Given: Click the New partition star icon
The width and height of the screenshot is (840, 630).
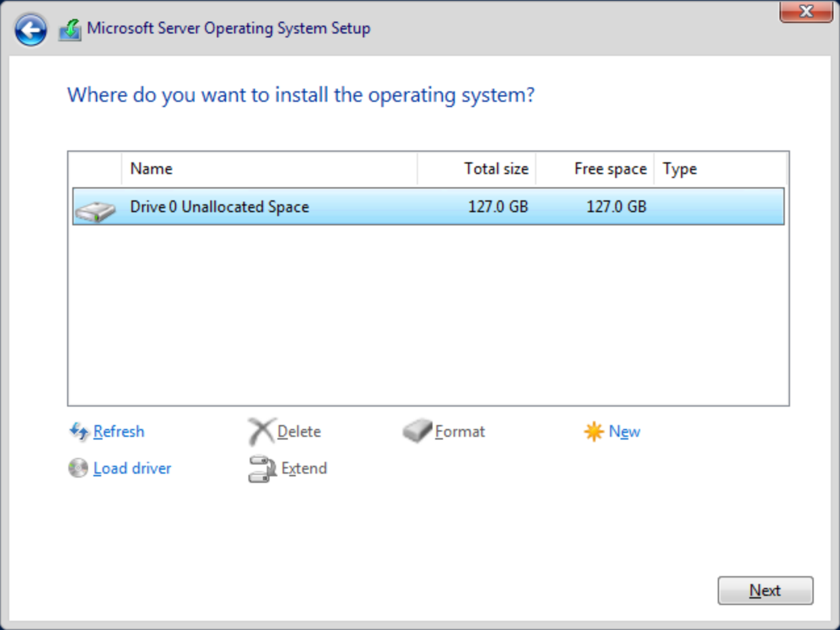Looking at the screenshot, I should click(593, 431).
